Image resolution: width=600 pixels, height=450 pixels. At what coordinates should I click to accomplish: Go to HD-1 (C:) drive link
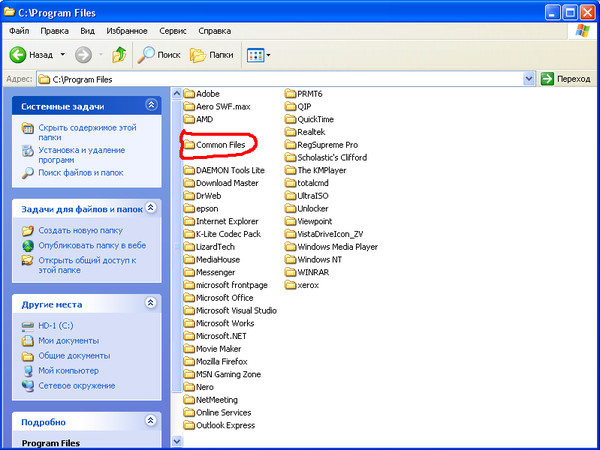[x=56, y=326]
